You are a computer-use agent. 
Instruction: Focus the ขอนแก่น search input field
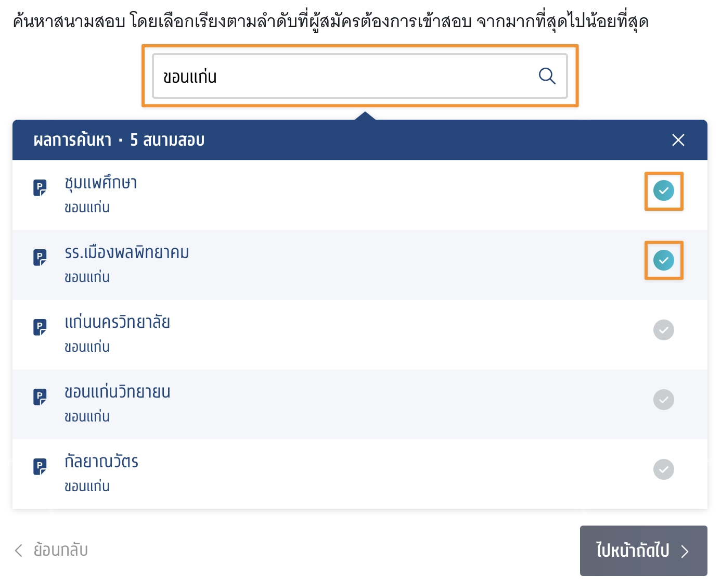click(x=343, y=76)
